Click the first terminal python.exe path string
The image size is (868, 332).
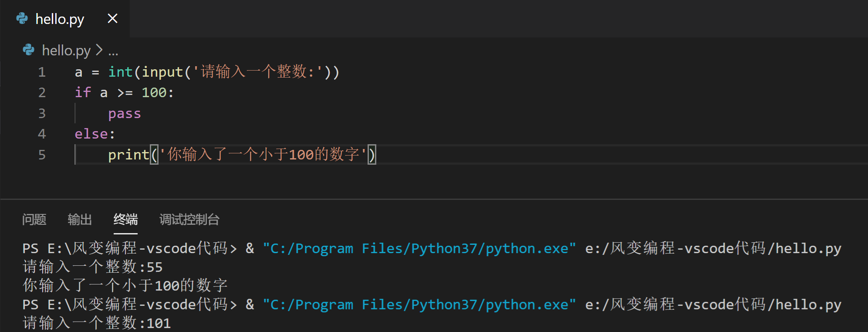click(x=419, y=248)
